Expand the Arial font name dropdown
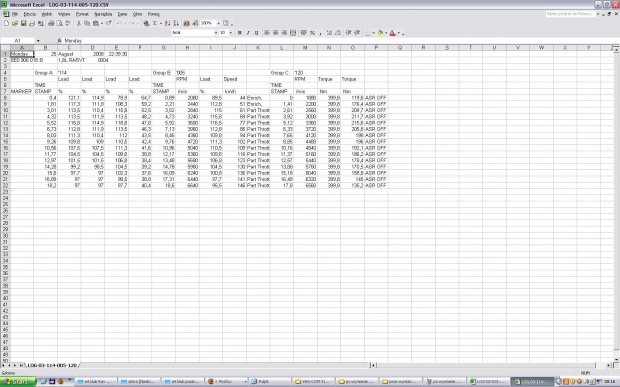The image size is (620, 387). coord(216,33)
